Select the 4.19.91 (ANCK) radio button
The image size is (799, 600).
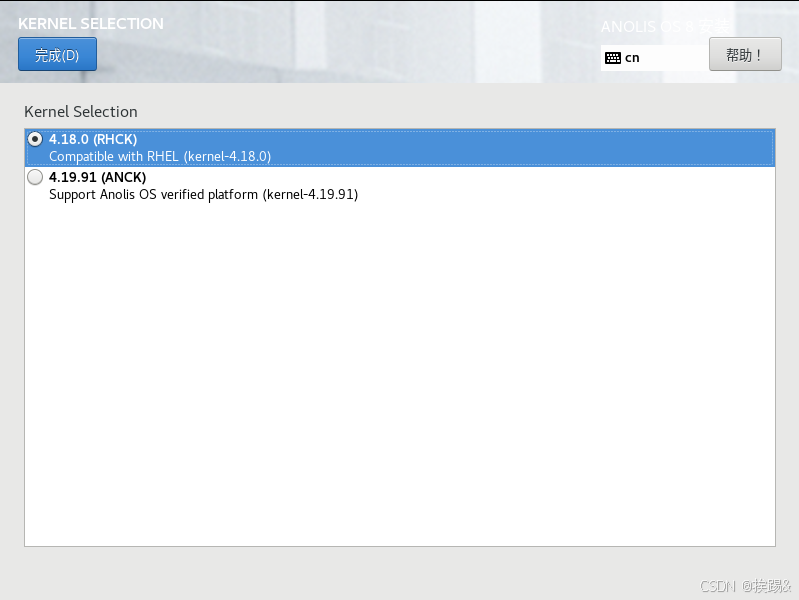[35, 177]
